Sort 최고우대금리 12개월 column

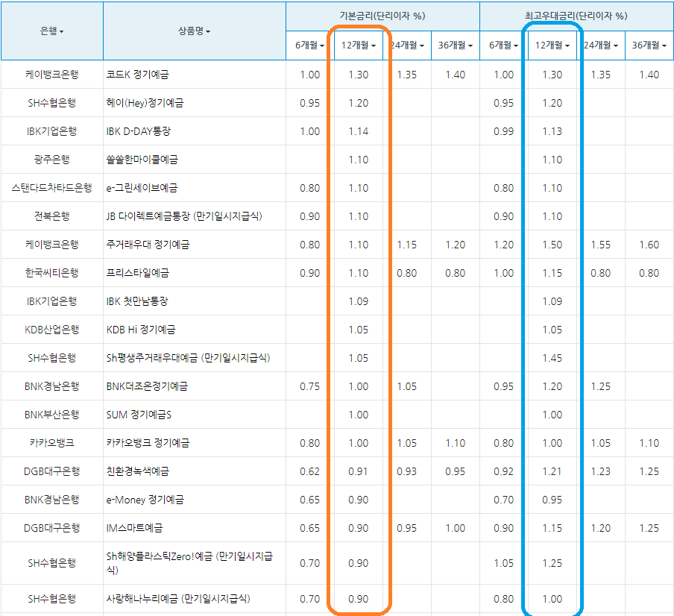point(552,45)
